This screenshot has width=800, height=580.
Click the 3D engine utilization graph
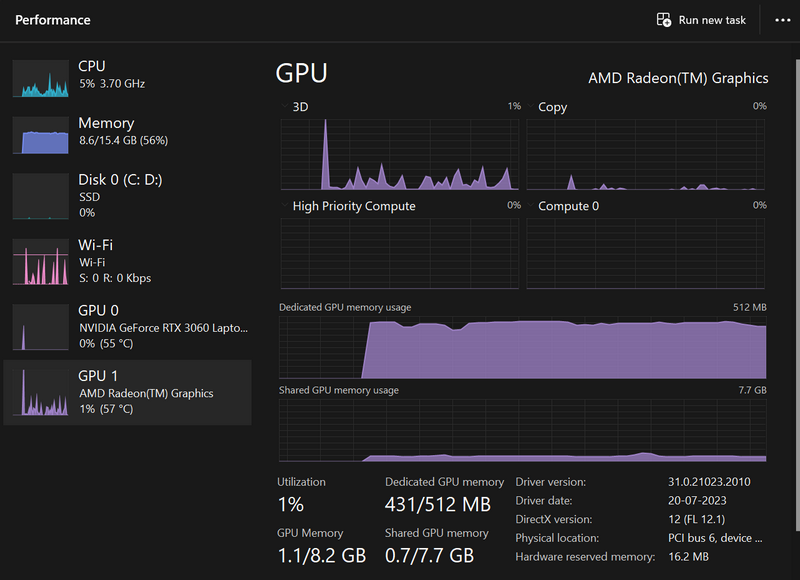click(400, 150)
